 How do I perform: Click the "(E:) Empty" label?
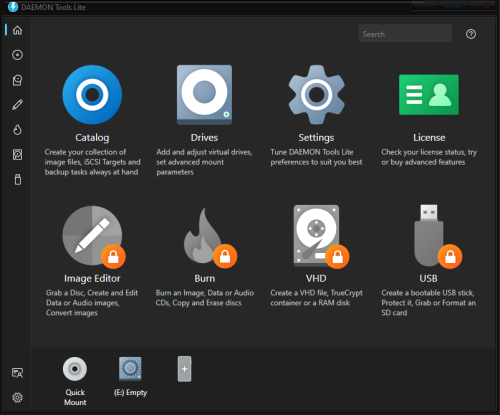[x=130, y=393]
